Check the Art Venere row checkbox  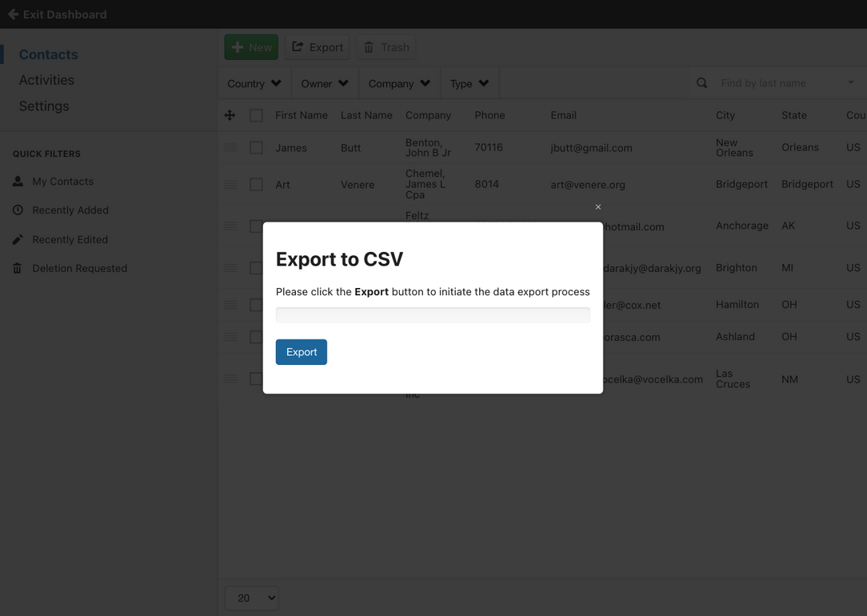pyautogui.click(x=256, y=184)
